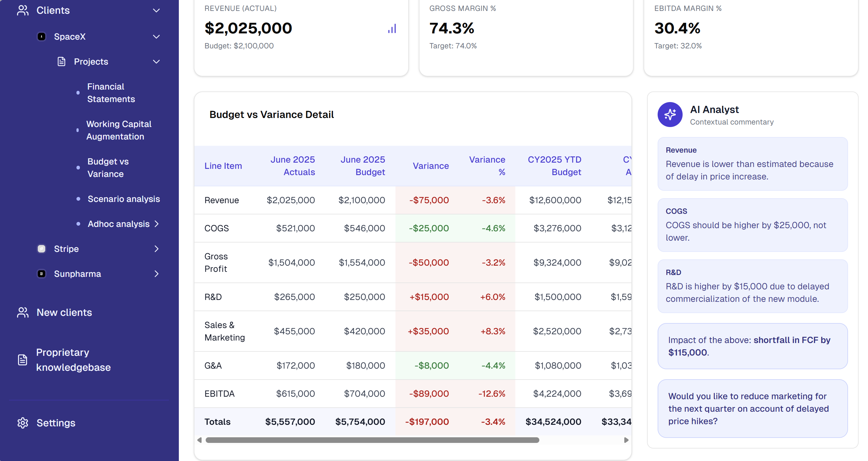Click the New clients people icon
The width and height of the screenshot is (868, 461).
tap(22, 312)
